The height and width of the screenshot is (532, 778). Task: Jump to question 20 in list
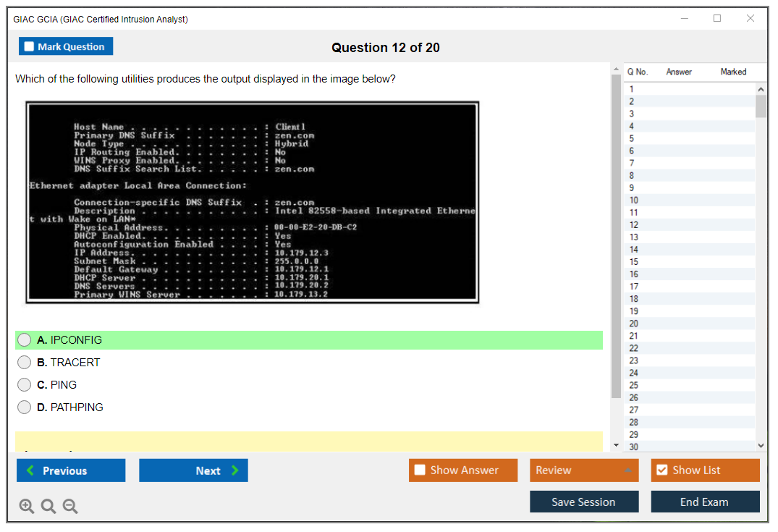tap(634, 324)
